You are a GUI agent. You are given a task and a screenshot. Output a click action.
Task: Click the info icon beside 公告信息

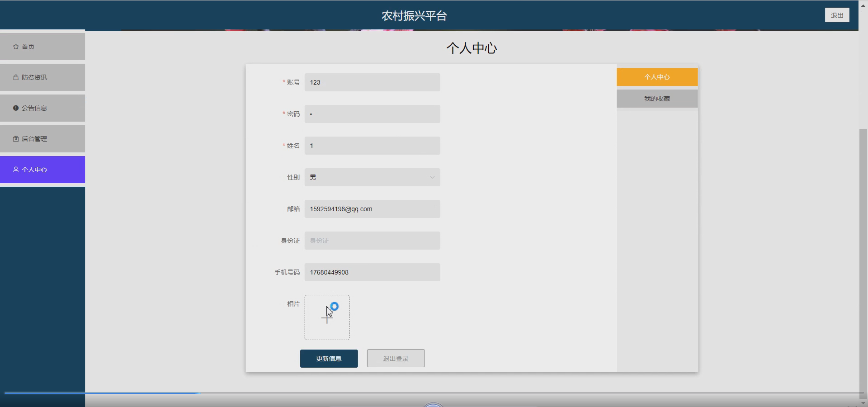coord(15,108)
